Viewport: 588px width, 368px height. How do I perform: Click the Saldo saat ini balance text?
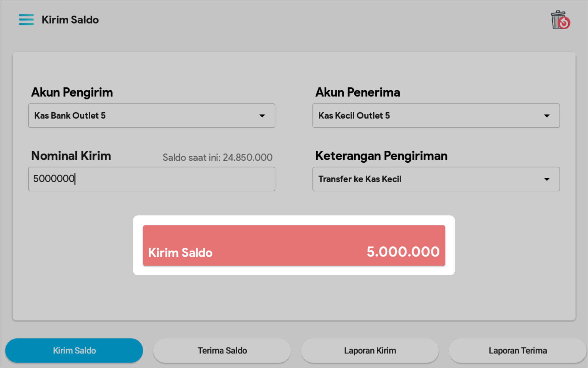point(217,158)
